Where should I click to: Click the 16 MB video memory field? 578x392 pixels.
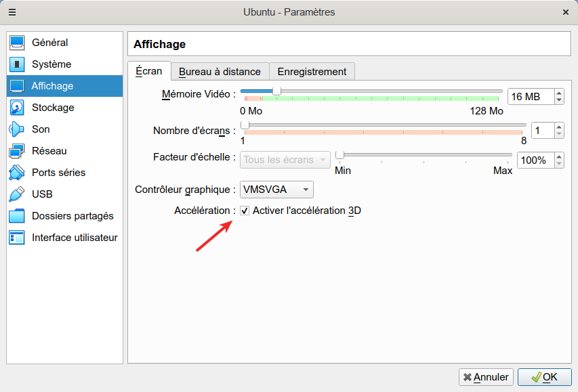tap(530, 97)
